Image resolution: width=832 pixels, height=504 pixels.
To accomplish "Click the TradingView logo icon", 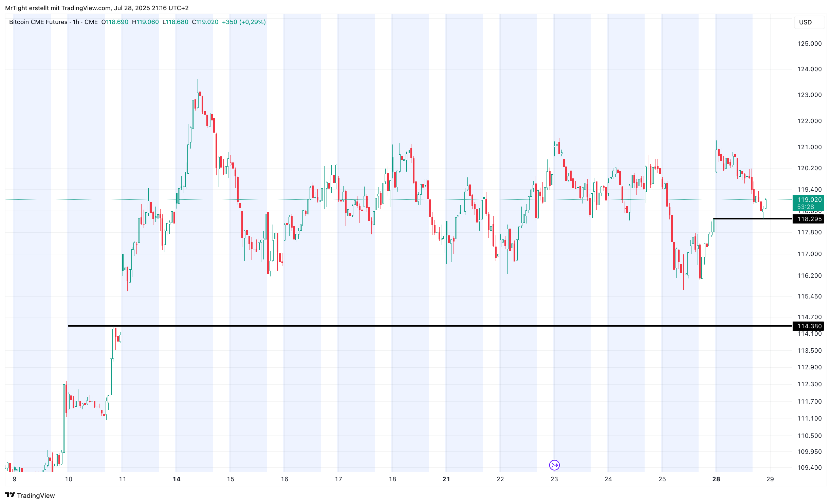I will point(10,495).
